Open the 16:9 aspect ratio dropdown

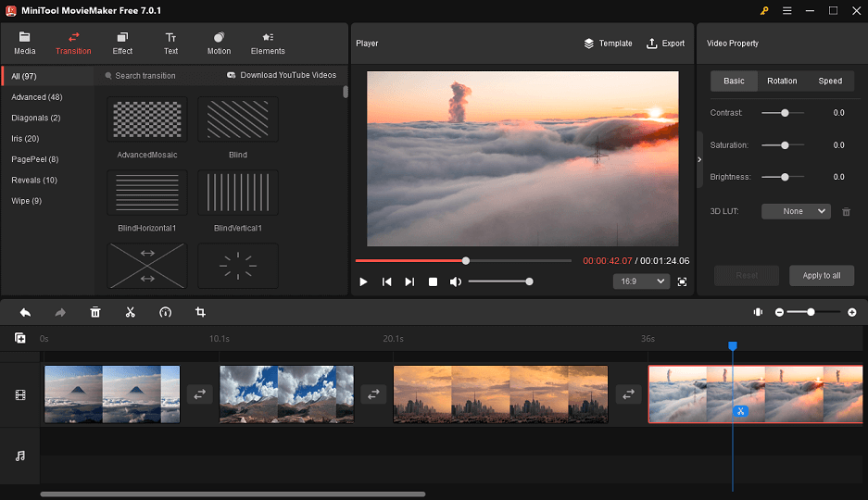[x=640, y=281]
